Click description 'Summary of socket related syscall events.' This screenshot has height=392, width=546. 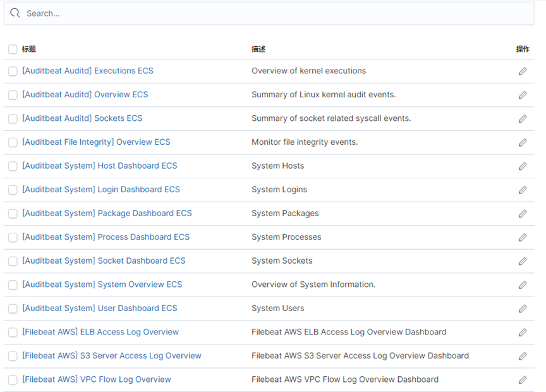click(x=332, y=118)
